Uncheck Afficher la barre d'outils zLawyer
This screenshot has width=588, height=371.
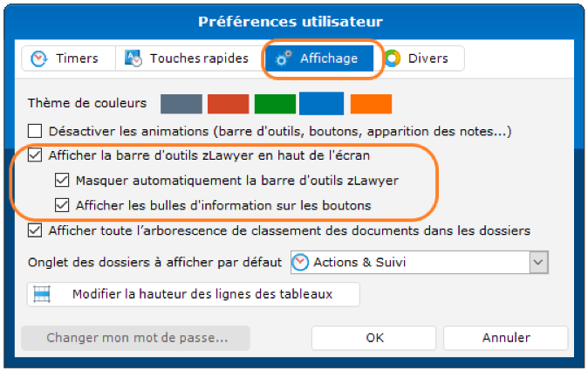35,157
